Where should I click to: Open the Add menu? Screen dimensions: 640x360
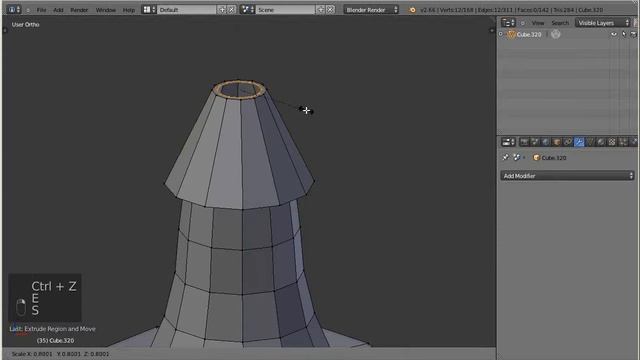point(58,10)
